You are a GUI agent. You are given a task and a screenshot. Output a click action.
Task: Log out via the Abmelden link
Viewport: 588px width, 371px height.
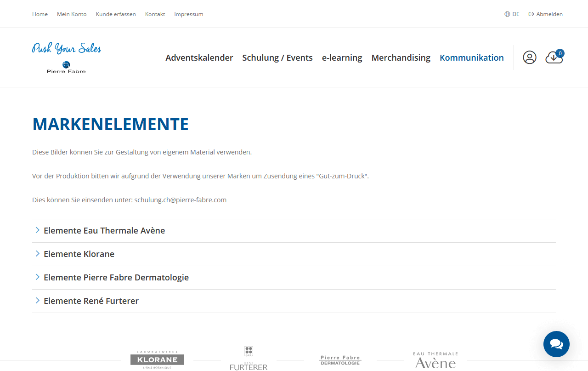coord(545,14)
